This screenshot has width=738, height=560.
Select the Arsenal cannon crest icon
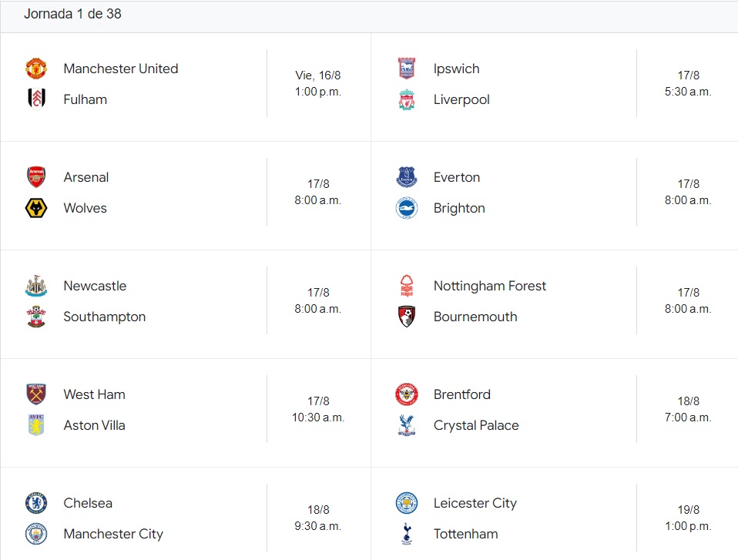click(x=36, y=177)
